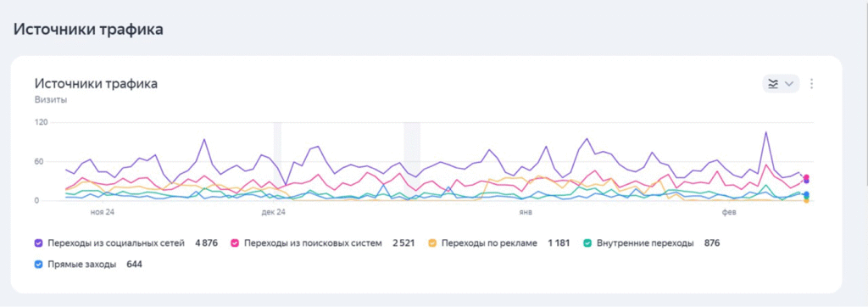This screenshot has width=868, height=307.
Task: Click the Внутренние переходы legend label
Action: (645, 243)
